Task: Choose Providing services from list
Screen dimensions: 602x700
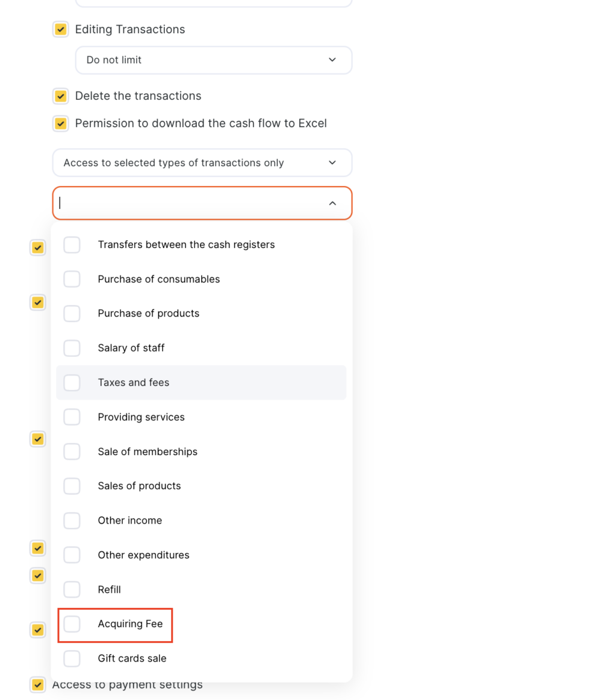Action: pyautogui.click(x=201, y=417)
